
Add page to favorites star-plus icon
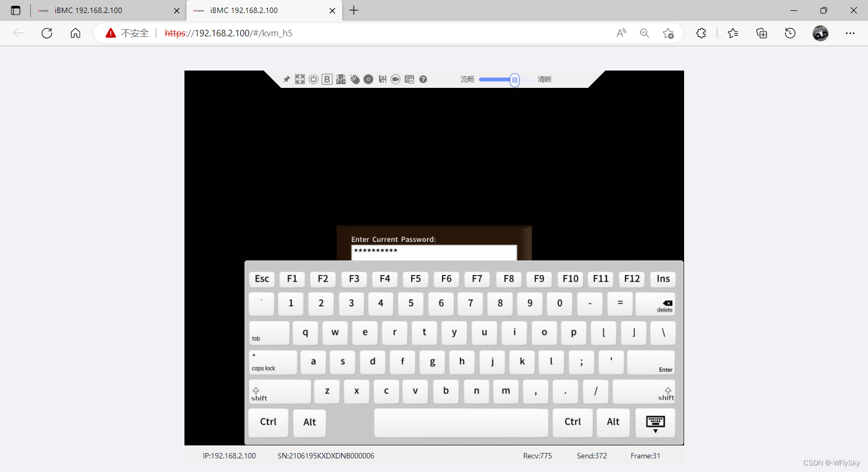point(668,33)
